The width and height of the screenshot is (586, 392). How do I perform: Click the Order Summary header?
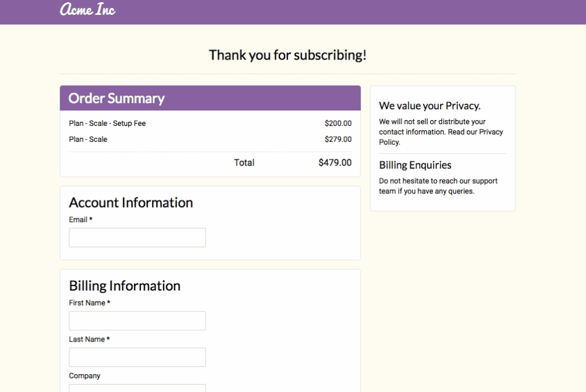tap(116, 98)
